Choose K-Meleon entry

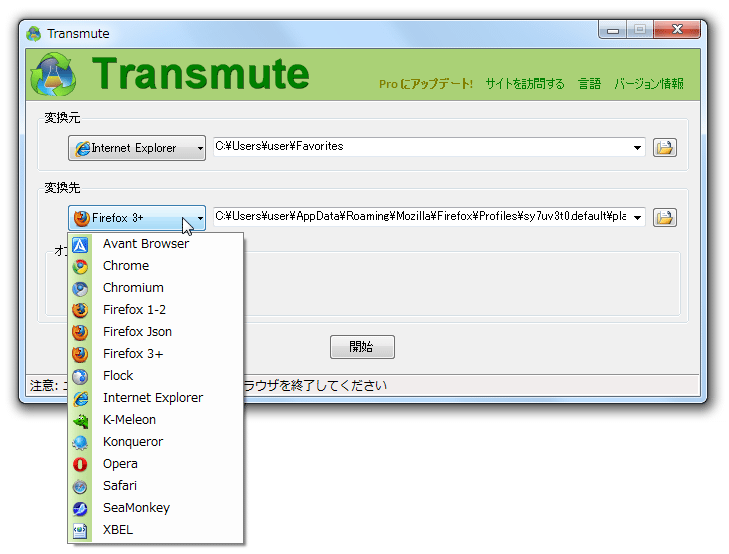click(x=156, y=420)
